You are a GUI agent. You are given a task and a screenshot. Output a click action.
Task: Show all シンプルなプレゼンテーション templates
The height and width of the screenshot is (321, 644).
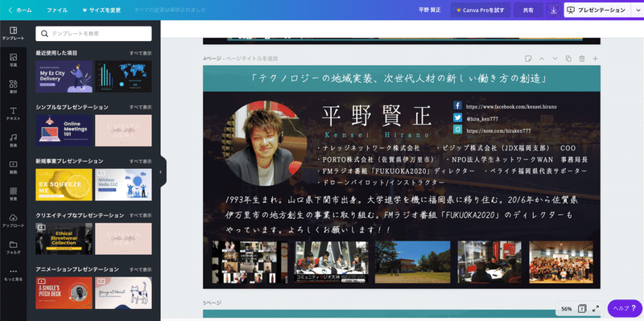click(x=140, y=107)
